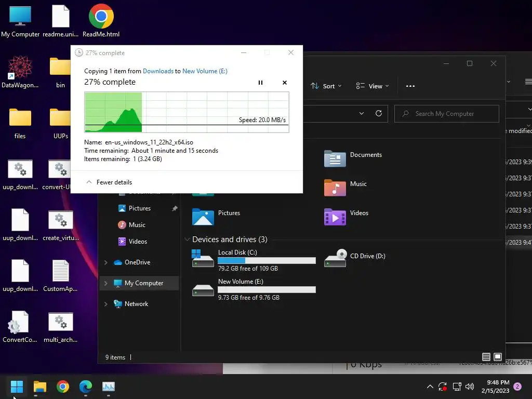Select the CustomAp... text file on desktop

[x=60, y=276]
